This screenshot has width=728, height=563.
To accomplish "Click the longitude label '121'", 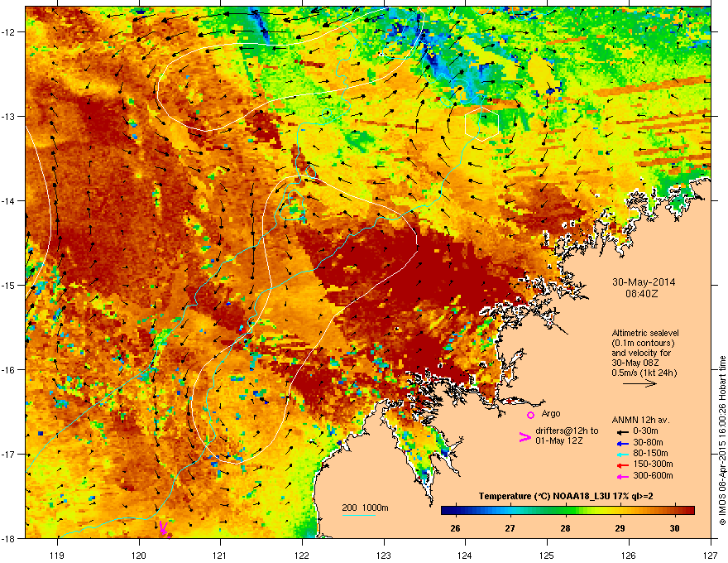I will [220, 555].
